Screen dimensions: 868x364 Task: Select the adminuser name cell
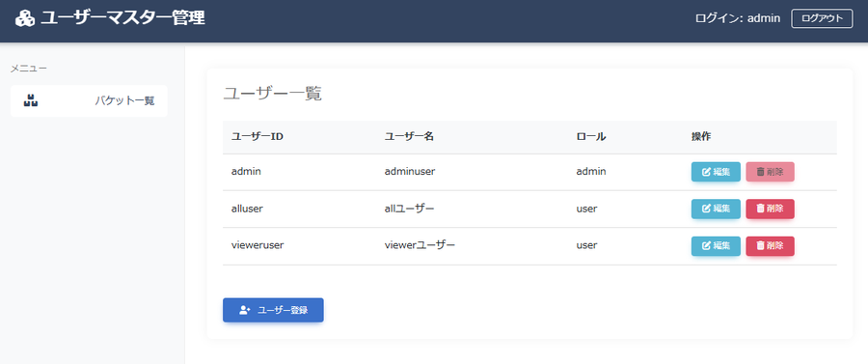(410, 172)
